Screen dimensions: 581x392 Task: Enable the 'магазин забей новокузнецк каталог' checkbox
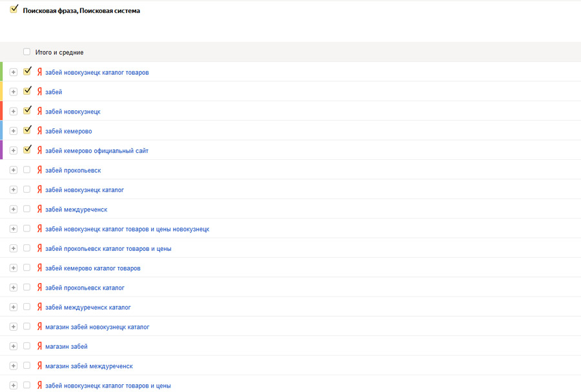click(26, 326)
